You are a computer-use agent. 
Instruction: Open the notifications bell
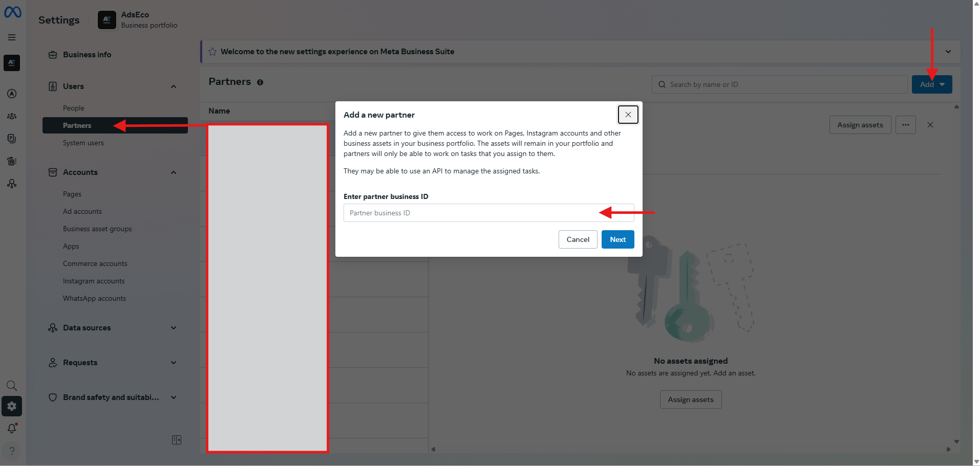(12, 429)
